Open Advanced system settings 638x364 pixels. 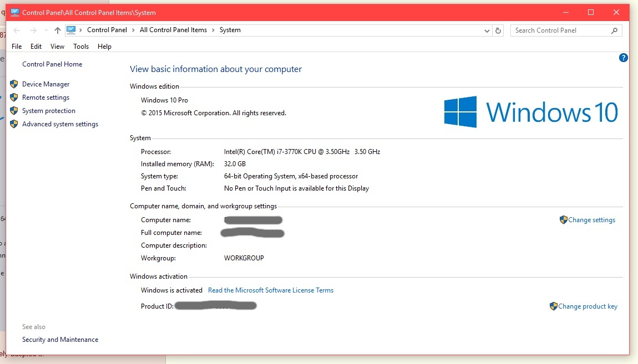60,124
